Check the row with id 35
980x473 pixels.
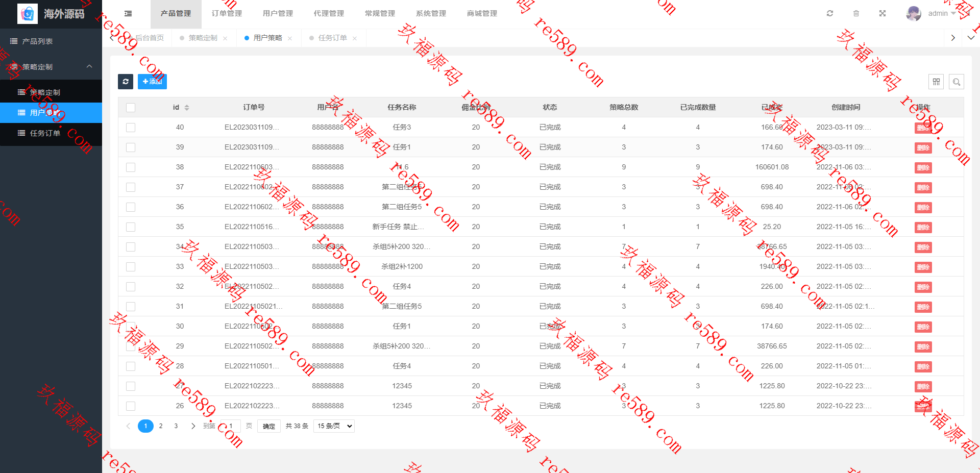[x=131, y=227]
